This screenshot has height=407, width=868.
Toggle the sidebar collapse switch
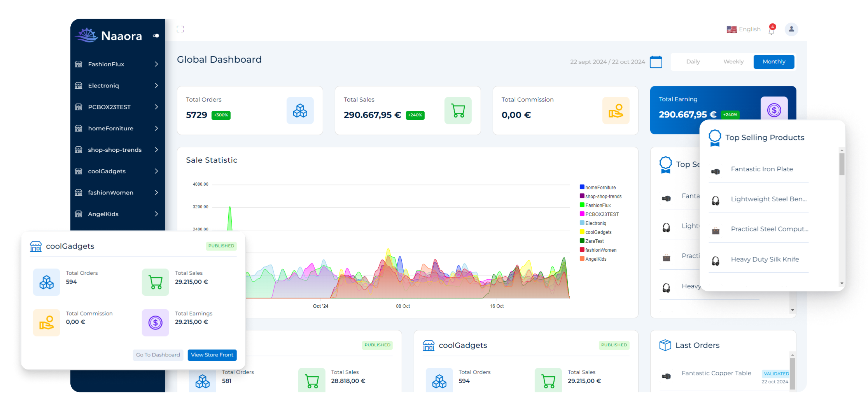156,36
